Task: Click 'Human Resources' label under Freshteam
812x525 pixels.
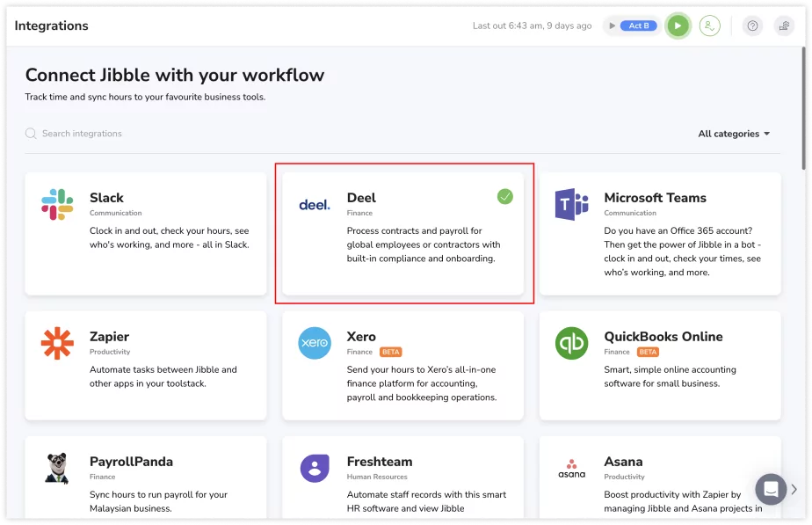Action: [377, 477]
